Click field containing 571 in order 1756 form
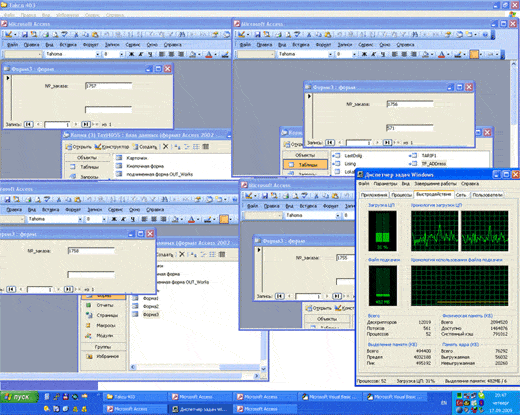The height and width of the screenshot is (415, 520). (410, 128)
